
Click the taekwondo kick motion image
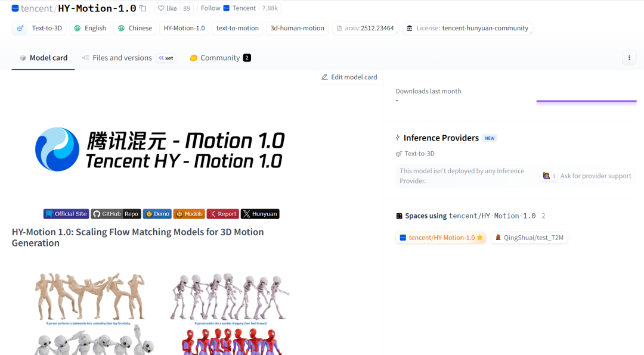[89, 296]
